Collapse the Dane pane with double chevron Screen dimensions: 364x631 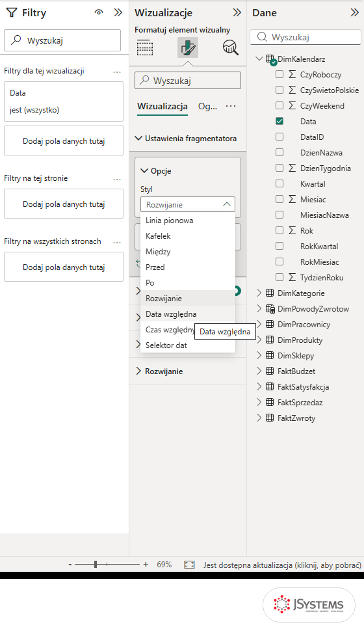click(x=354, y=12)
